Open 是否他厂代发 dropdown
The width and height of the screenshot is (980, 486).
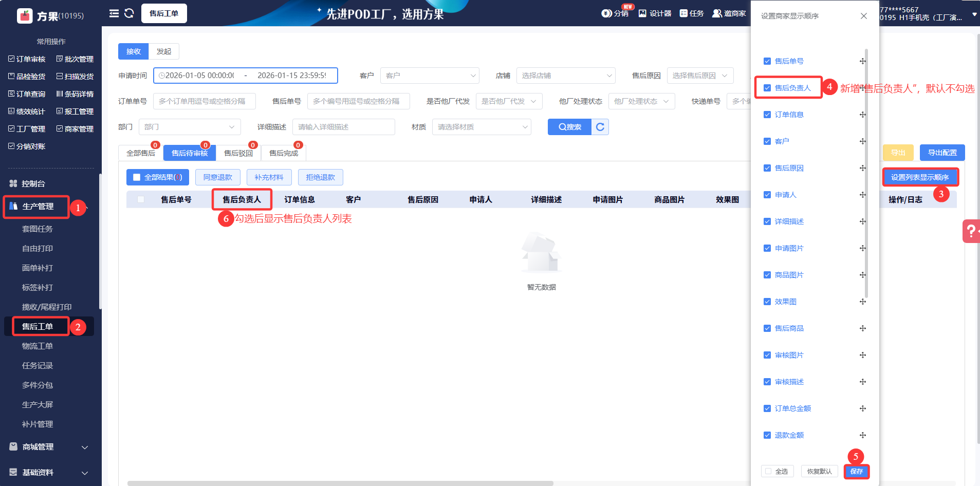(509, 101)
